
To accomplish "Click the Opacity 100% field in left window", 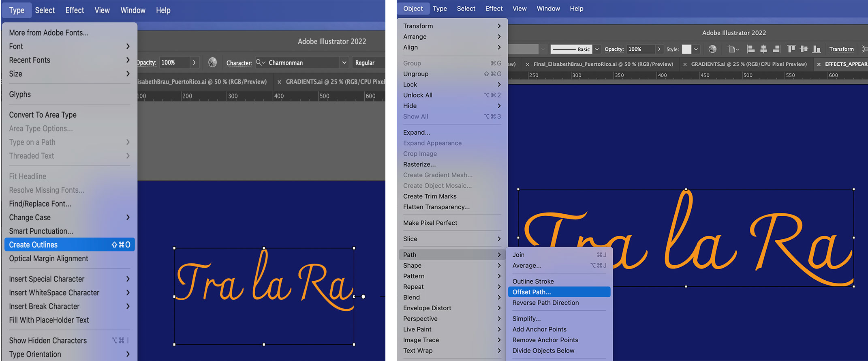I will tap(174, 62).
